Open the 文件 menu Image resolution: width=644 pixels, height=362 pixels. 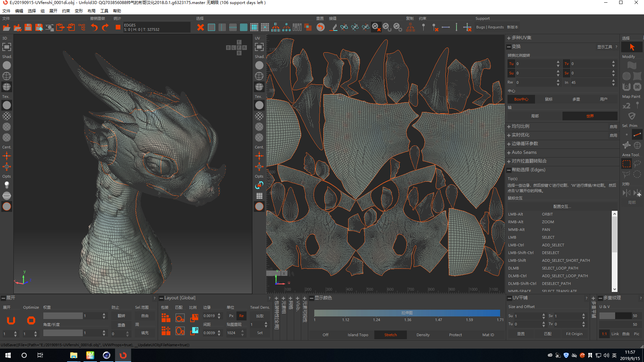[x=6, y=11]
